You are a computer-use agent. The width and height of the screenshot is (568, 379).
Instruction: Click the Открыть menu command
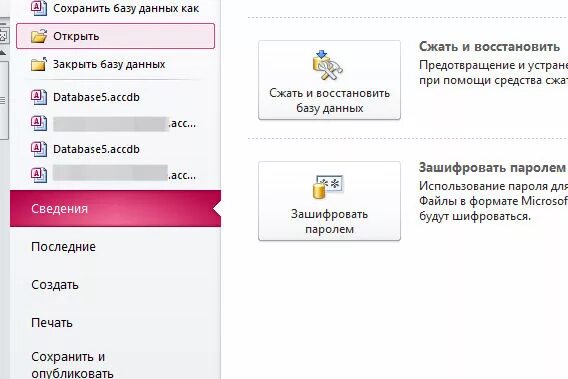point(116,36)
